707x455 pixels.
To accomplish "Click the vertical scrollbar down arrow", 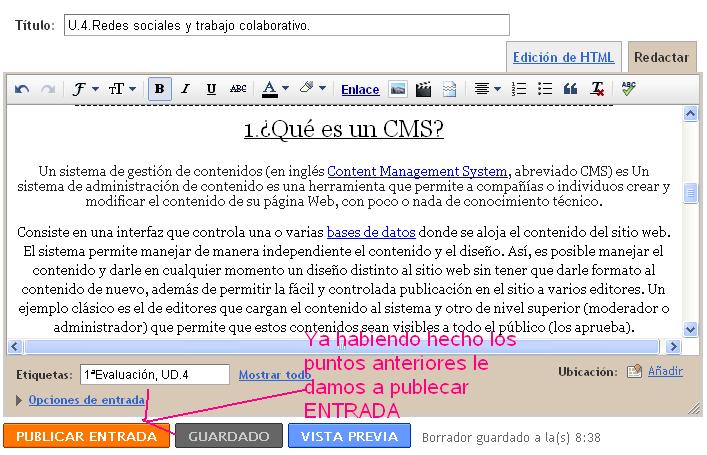I will (x=690, y=329).
